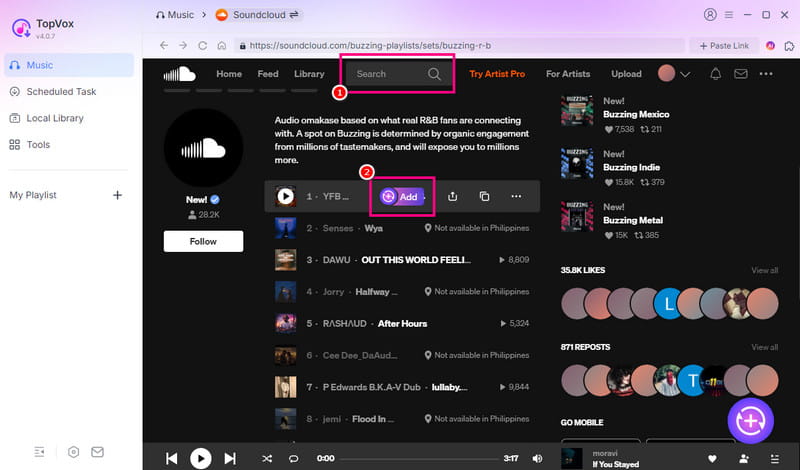The height and width of the screenshot is (470, 800).
Task: Share track 1 using share icon
Action: [453, 196]
